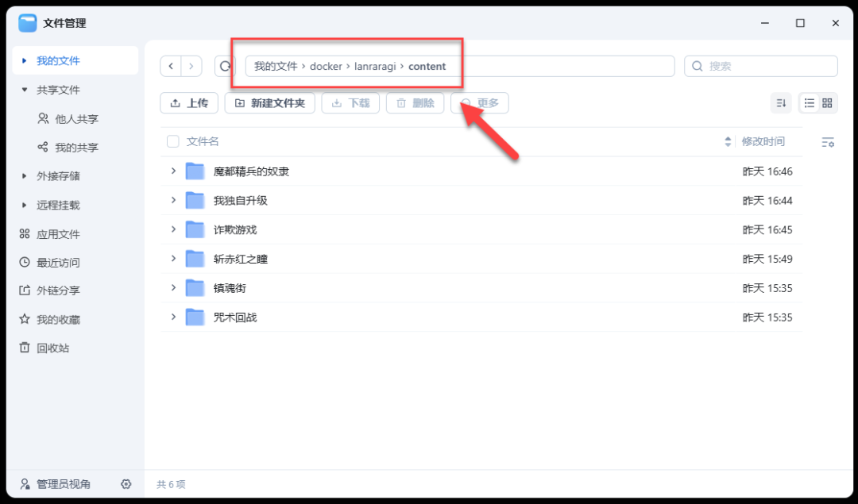Click the folder icon of 咒术回战
858x504 pixels.
pyautogui.click(x=195, y=317)
